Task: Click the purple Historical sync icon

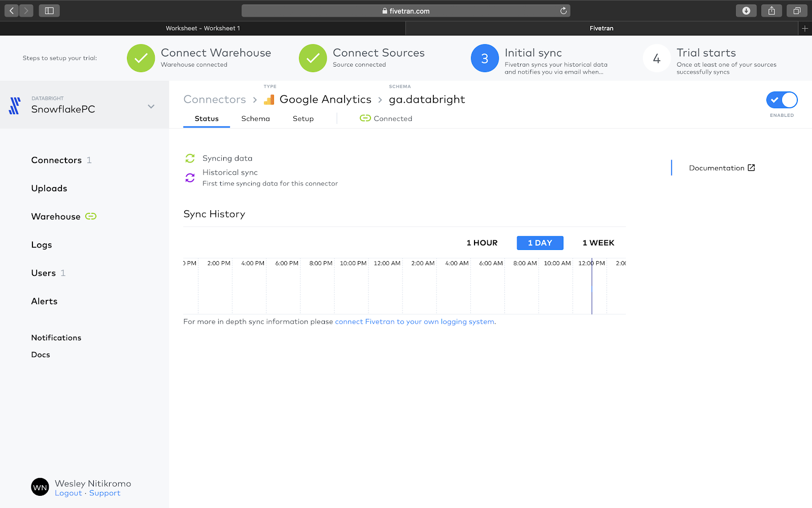Action: click(190, 178)
